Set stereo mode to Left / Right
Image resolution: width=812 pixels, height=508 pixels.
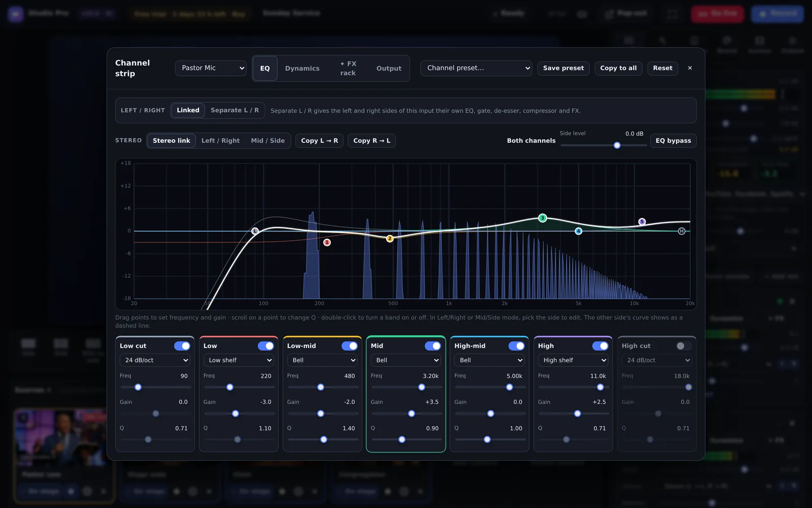point(220,141)
